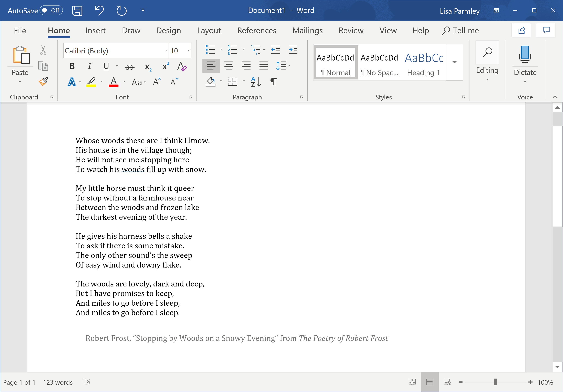Switch to the Review tab
The width and height of the screenshot is (563, 392).
(351, 31)
